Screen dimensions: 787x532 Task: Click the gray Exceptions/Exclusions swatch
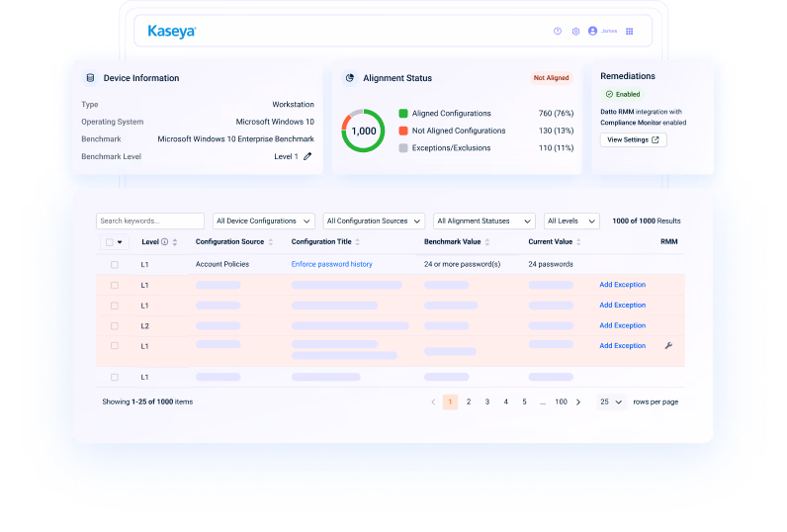pos(403,148)
